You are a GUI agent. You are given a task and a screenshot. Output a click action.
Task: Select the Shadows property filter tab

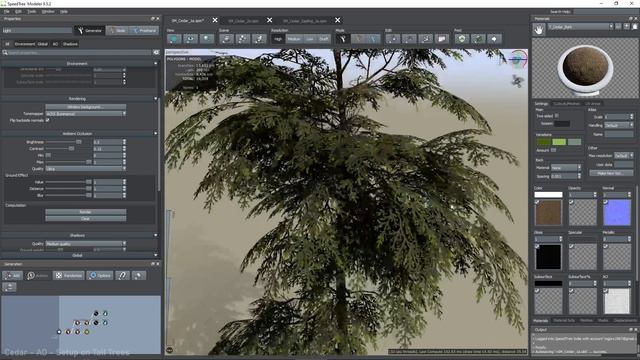click(70, 44)
